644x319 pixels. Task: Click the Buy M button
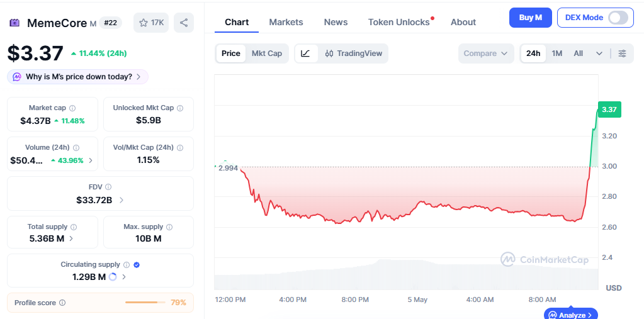530,18
